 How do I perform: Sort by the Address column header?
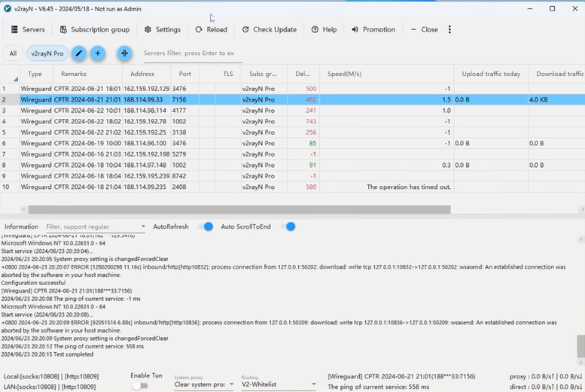tap(147, 74)
